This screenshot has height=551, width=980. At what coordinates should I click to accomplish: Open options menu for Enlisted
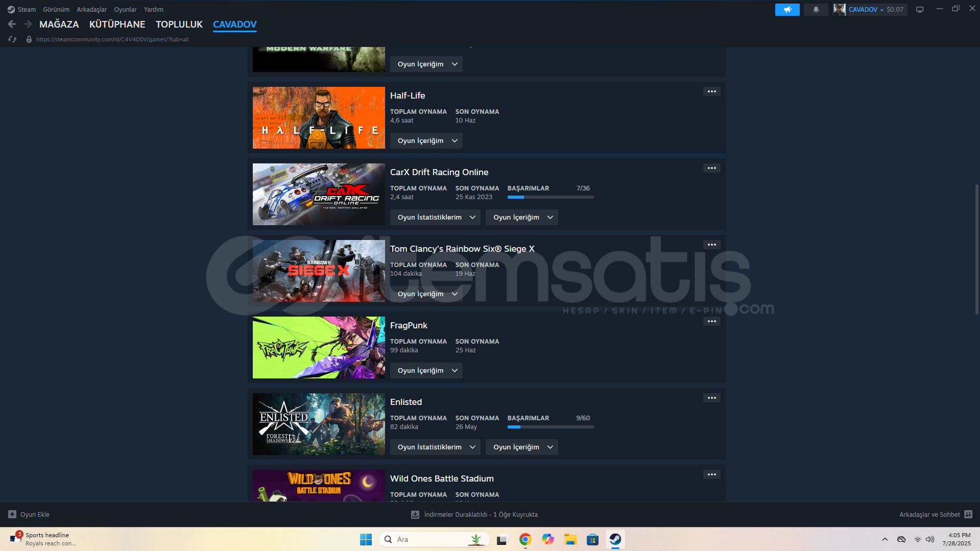tap(711, 398)
